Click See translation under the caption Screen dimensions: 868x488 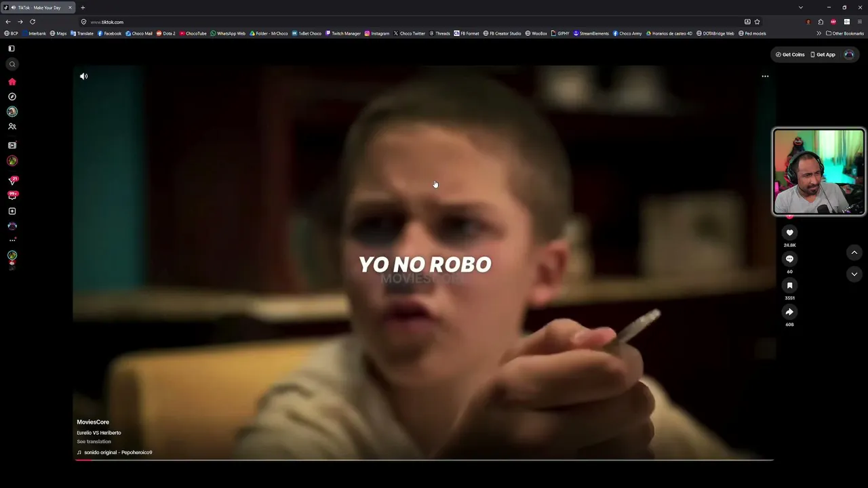click(x=94, y=442)
